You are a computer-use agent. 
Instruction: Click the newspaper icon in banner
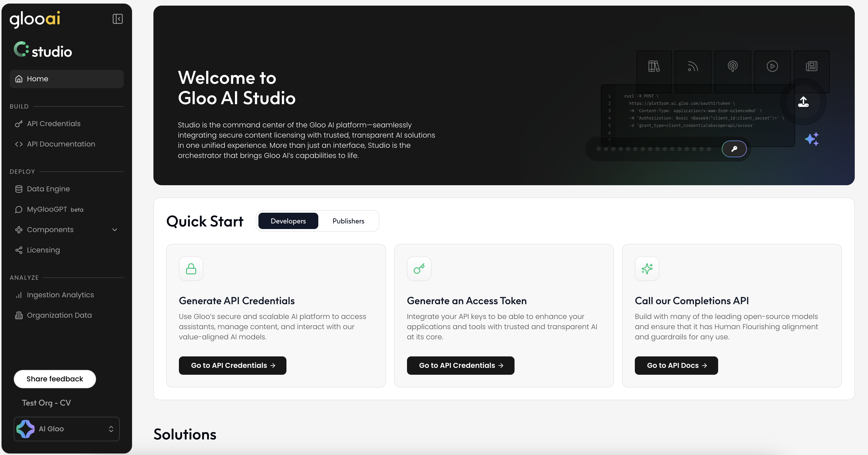812,66
